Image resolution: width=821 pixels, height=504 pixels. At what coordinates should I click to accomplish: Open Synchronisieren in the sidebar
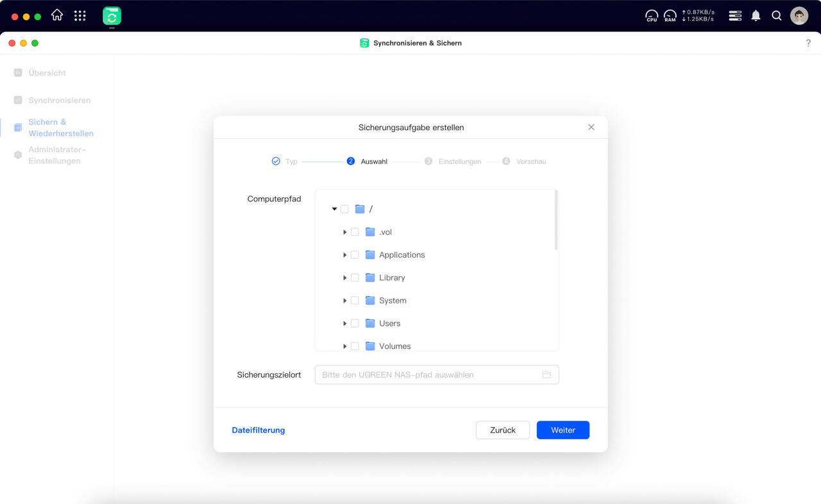click(x=60, y=101)
